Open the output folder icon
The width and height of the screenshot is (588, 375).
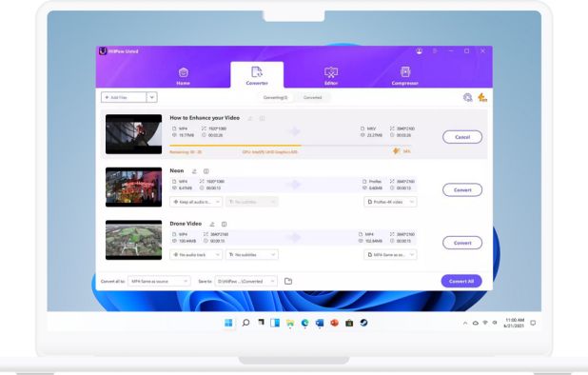[x=288, y=281]
